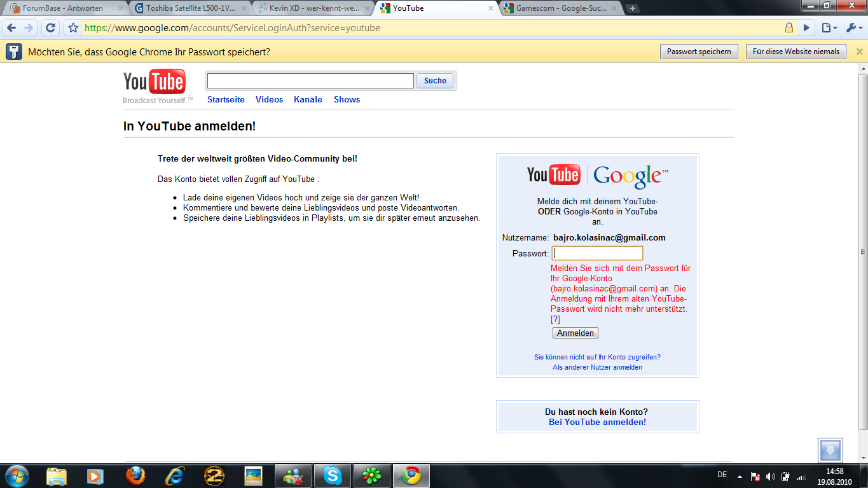The height and width of the screenshot is (488, 868).
Task: Go back with the browser Back arrow
Action: (11, 28)
